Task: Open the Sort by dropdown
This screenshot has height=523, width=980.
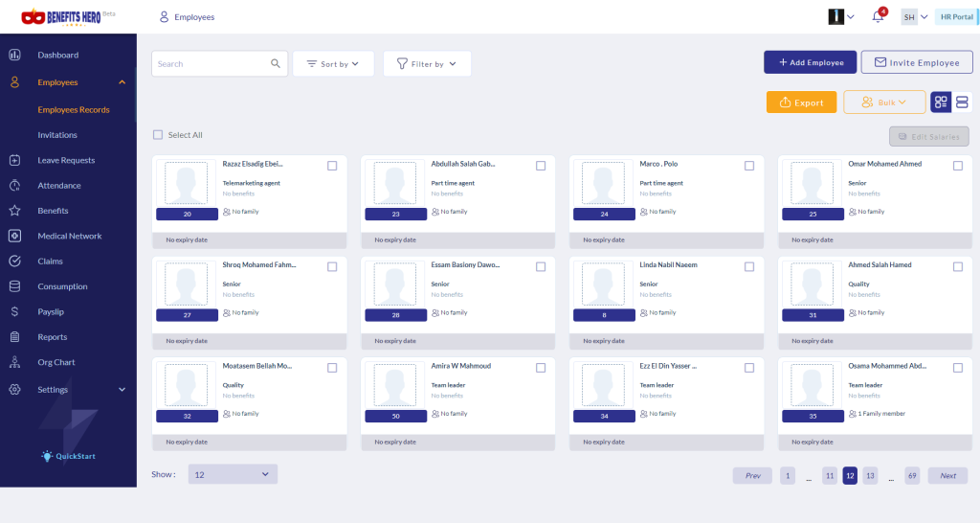Action: (x=332, y=64)
